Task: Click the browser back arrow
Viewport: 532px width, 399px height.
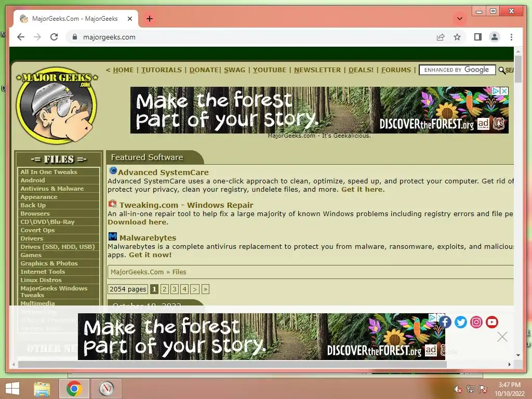Action: pyautogui.click(x=21, y=37)
